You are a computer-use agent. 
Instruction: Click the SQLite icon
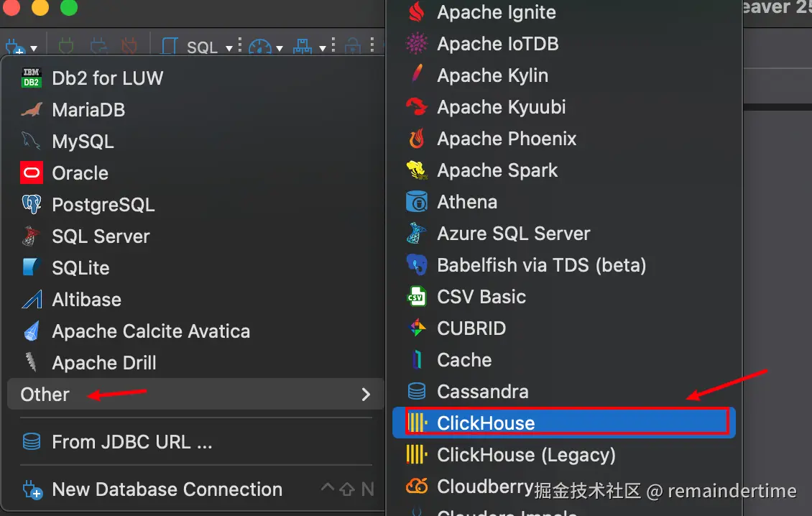tap(31, 267)
